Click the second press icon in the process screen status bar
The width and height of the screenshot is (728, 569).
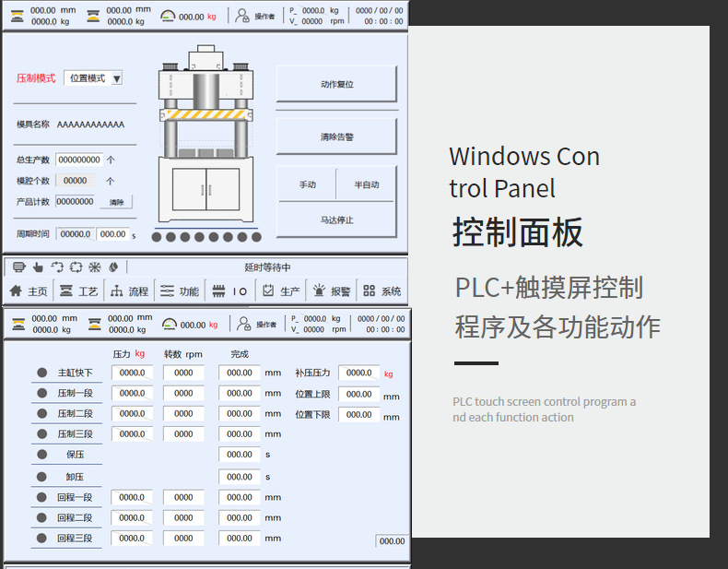tap(95, 324)
